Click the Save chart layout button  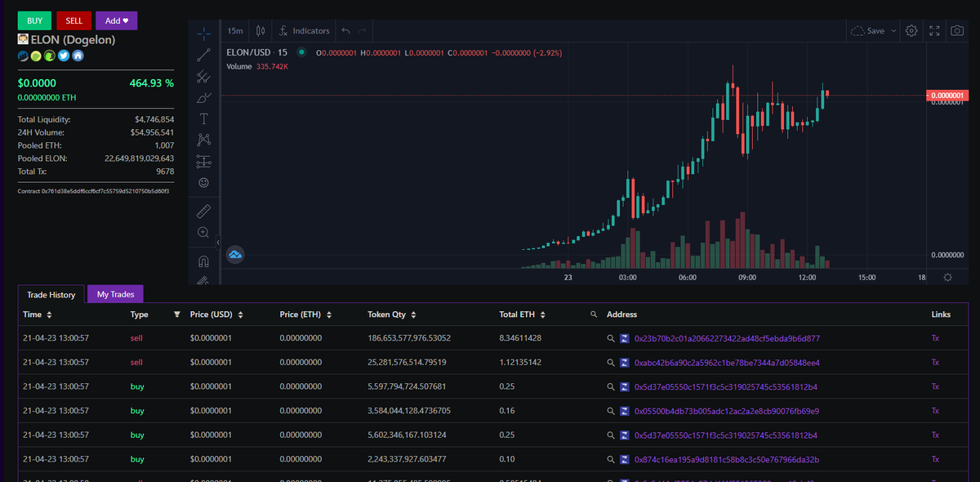[x=868, y=31]
